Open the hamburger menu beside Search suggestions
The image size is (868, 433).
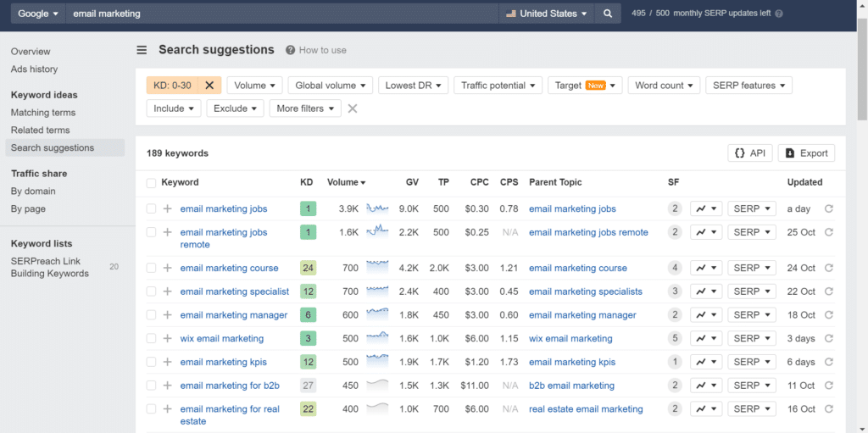142,50
